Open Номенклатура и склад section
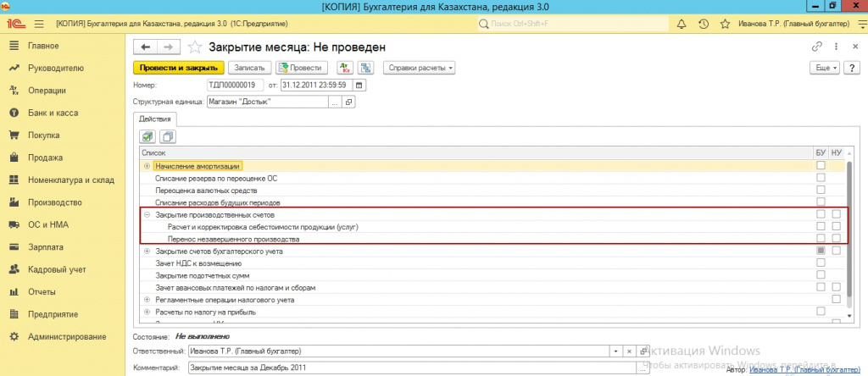This screenshot has height=376, width=868. tap(71, 180)
